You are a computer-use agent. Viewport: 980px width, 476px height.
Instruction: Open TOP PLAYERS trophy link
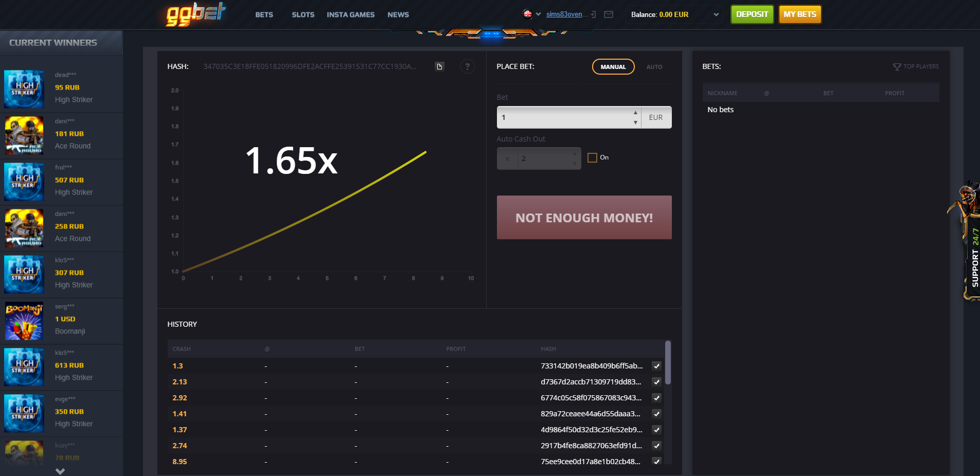coord(916,66)
